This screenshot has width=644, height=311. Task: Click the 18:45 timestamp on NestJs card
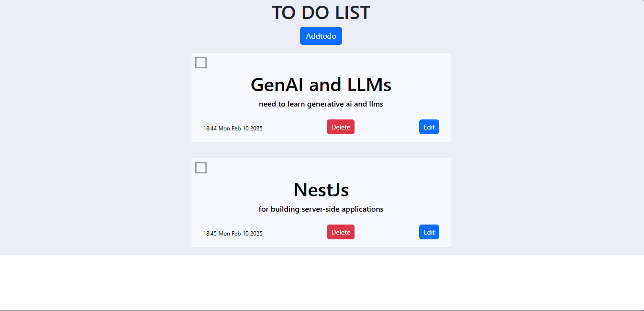tap(233, 233)
